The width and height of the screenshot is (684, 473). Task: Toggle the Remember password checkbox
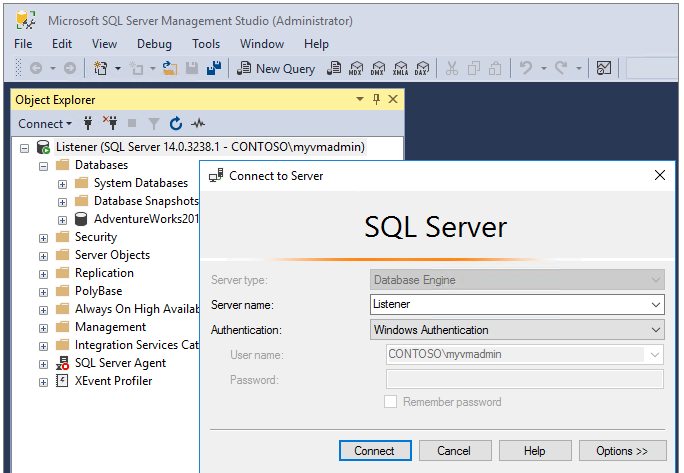click(x=390, y=401)
